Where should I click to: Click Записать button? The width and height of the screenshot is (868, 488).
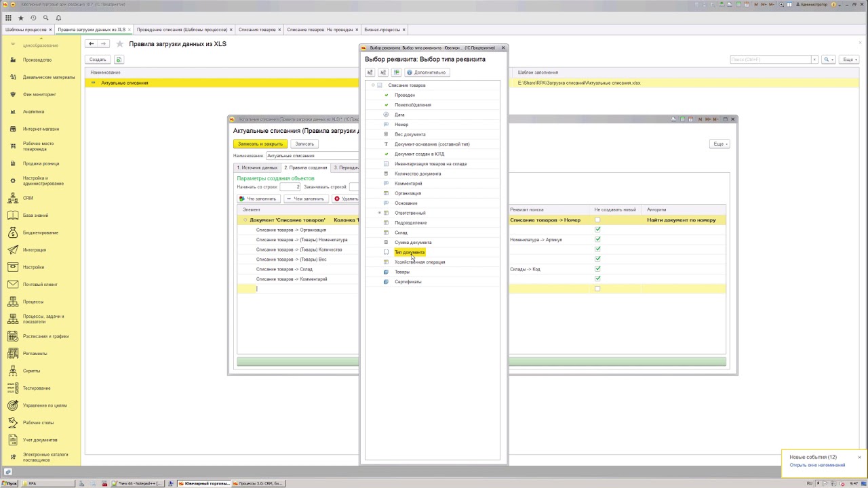click(304, 144)
